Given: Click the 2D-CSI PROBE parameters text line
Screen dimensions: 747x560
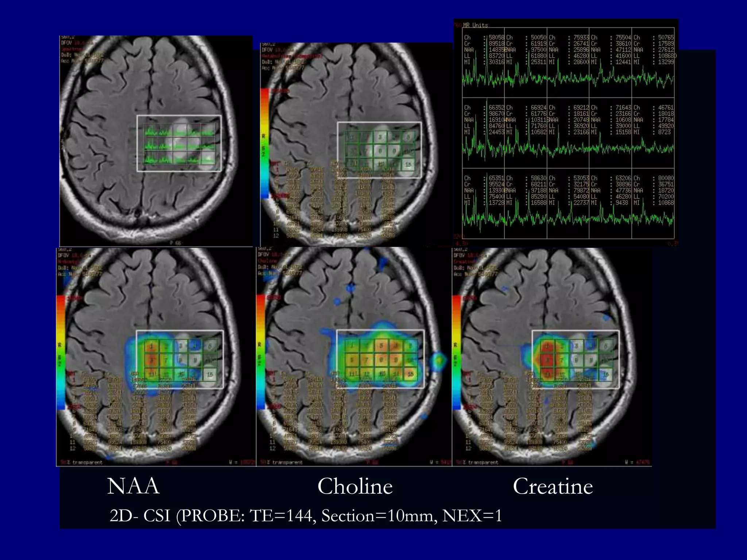Looking at the screenshot, I should click(306, 516).
